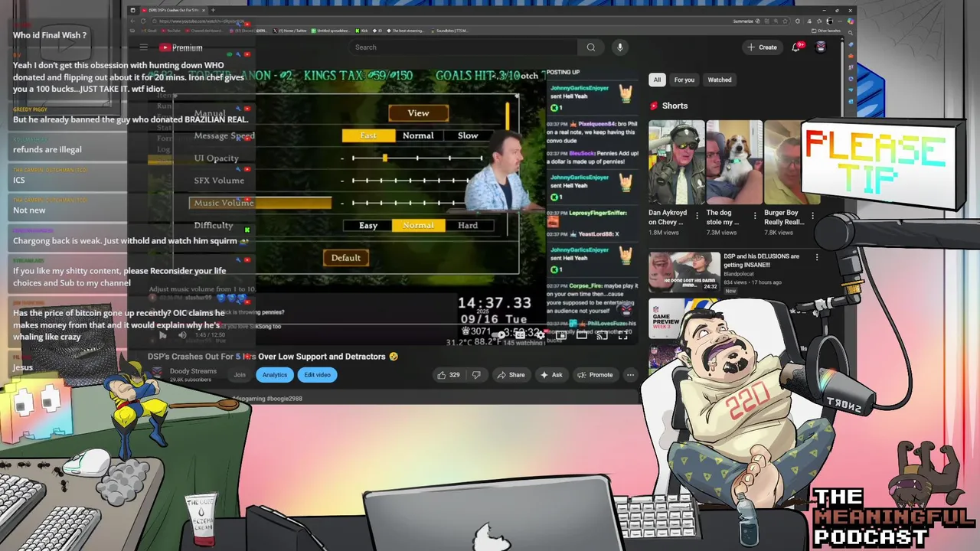Open Analytics for this video
Image resolution: width=980 pixels, height=551 pixels.
(x=275, y=375)
